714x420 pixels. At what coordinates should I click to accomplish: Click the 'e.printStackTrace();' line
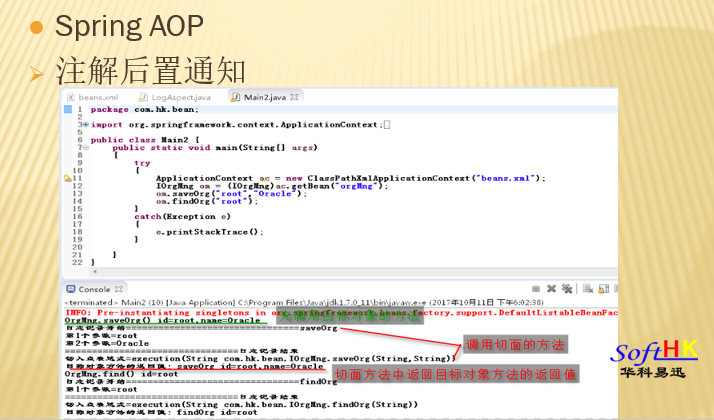click(209, 232)
